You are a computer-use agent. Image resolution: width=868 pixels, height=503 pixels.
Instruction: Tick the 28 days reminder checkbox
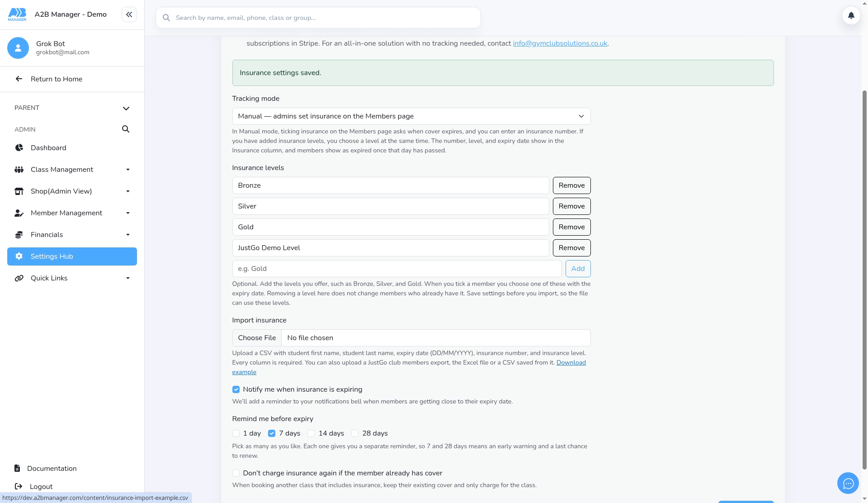(x=355, y=433)
